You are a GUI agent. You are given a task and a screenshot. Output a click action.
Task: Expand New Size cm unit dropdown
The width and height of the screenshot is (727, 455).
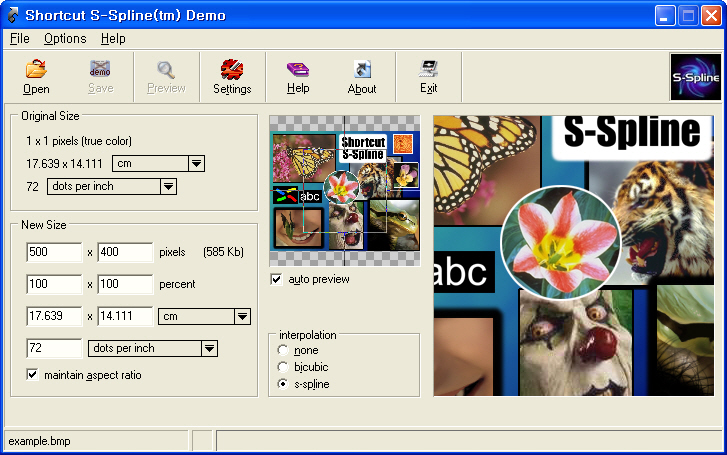[x=242, y=316]
